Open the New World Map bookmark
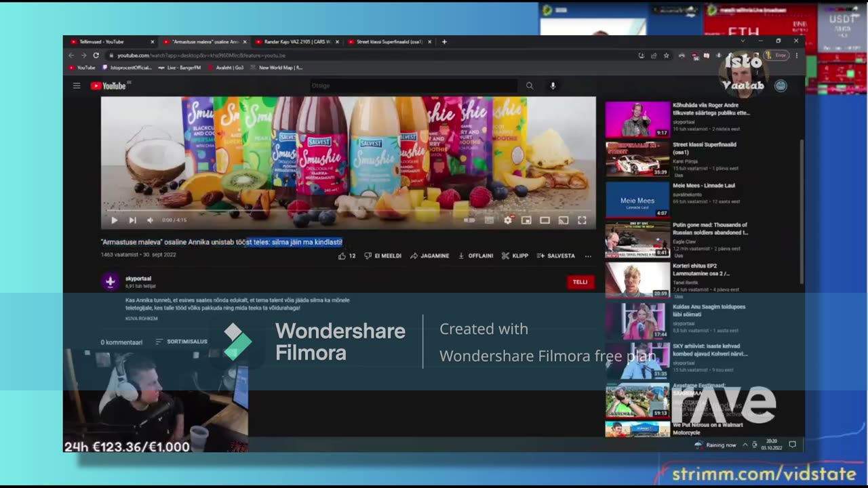Image resolution: width=868 pixels, height=488 pixels. click(x=277, y=68)
